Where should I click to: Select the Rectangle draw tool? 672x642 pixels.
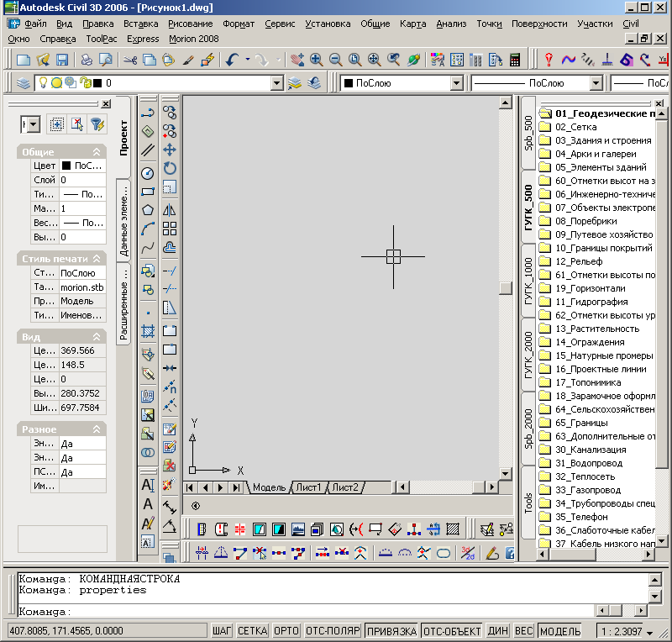click(x=148, y=192)
